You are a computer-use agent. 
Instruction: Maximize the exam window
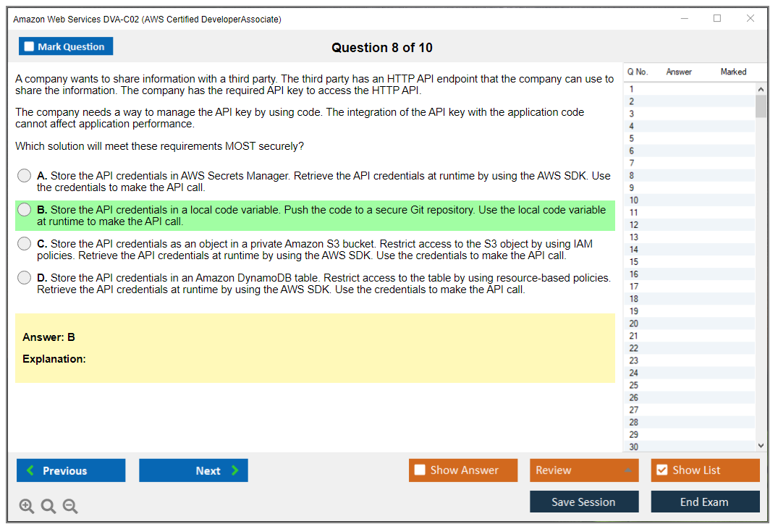point(717,19)
